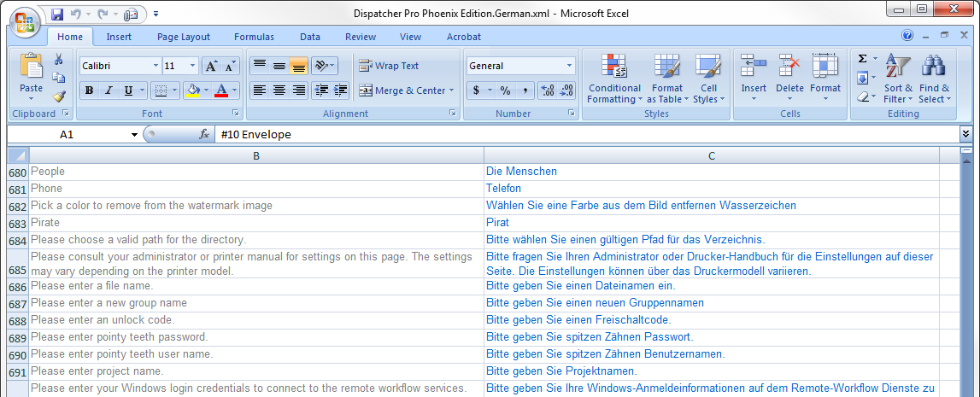Click Merge & Center button
Viewport: 980px width, 397px height.
tap(402, 90)
